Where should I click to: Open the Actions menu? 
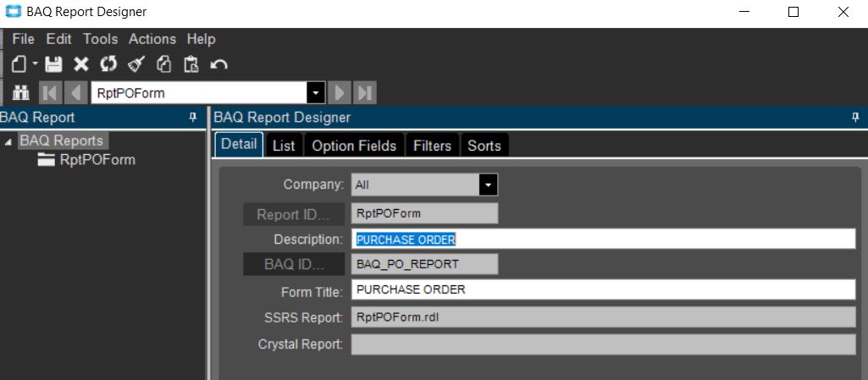click(152, 39)
